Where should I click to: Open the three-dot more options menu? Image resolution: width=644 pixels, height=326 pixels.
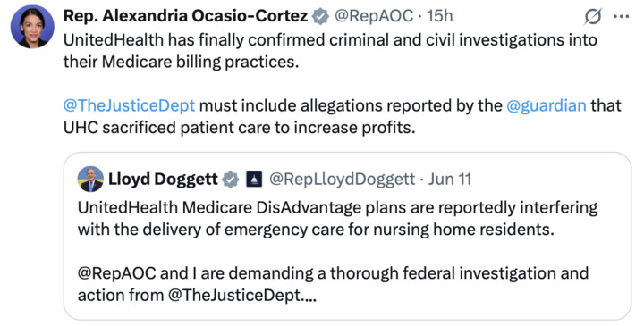click(621, 16)
